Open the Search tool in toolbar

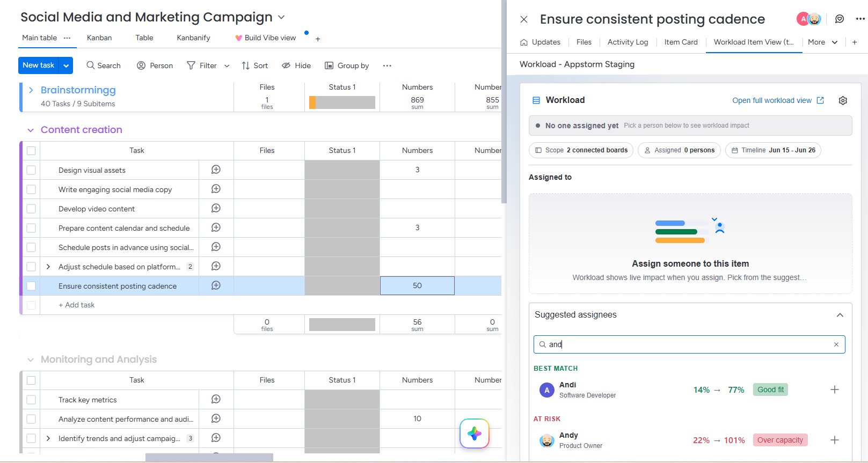coord(104,65)
